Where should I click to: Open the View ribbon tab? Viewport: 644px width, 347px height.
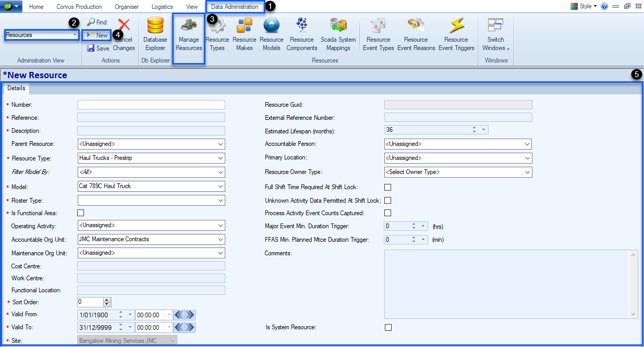(192, 7)
